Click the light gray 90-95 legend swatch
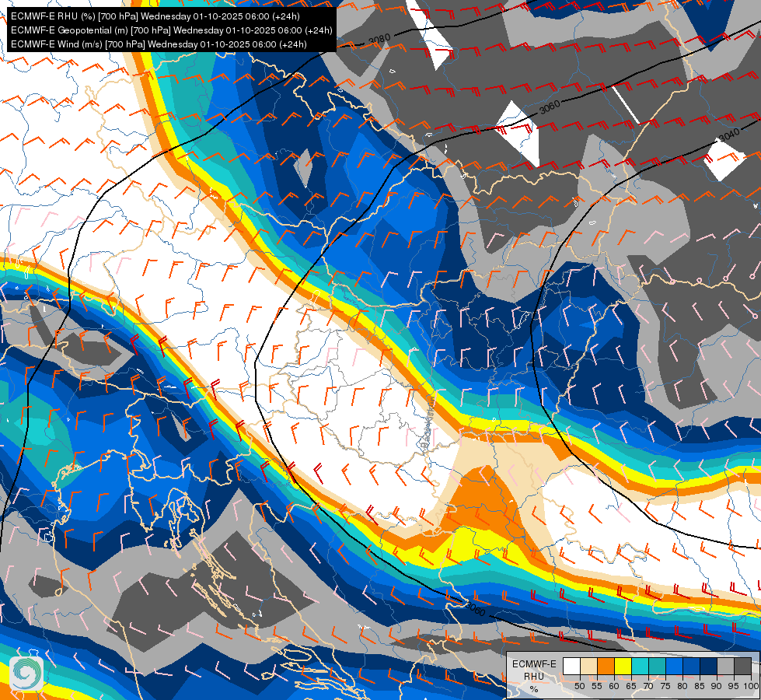The image size is (761, 700). [x=725, y=666]
